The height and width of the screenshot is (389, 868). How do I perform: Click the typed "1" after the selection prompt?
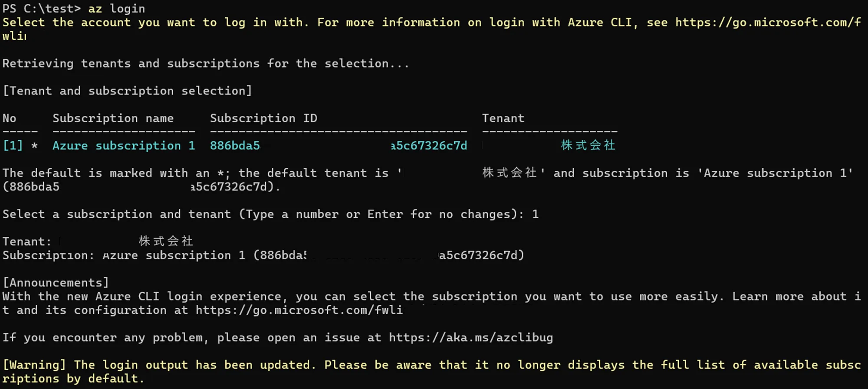535,214
